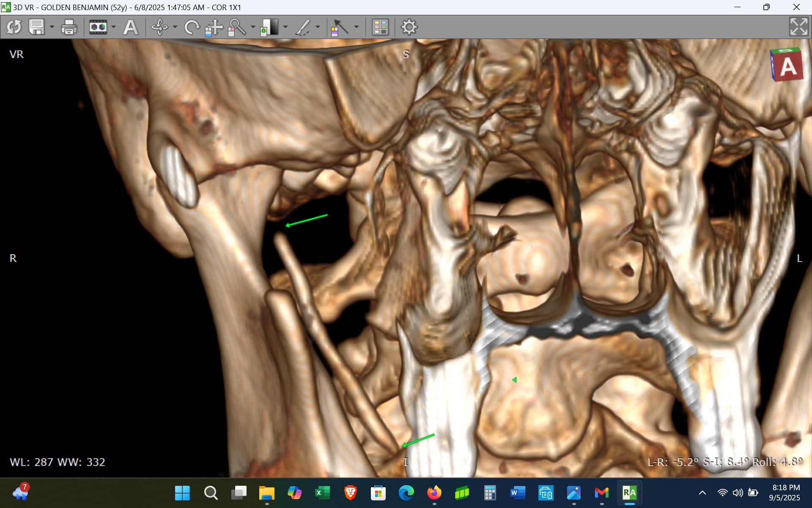Toggle full screen expand arrows icon
The width and height of the screenshot is (812, 508).
(798, 27)
